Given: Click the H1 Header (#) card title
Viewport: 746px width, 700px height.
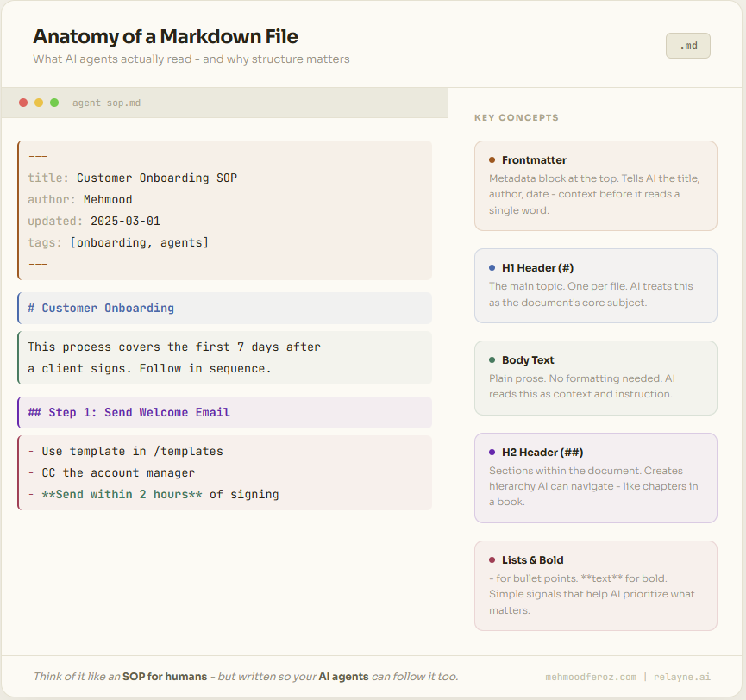Looking at the screenshot, I should (x=537, y=268).
